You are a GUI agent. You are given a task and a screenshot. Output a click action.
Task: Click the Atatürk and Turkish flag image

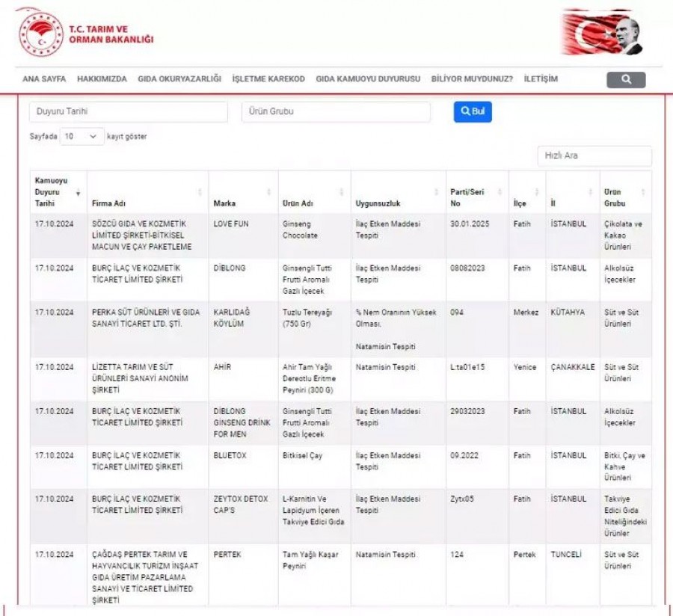[603, 33]
